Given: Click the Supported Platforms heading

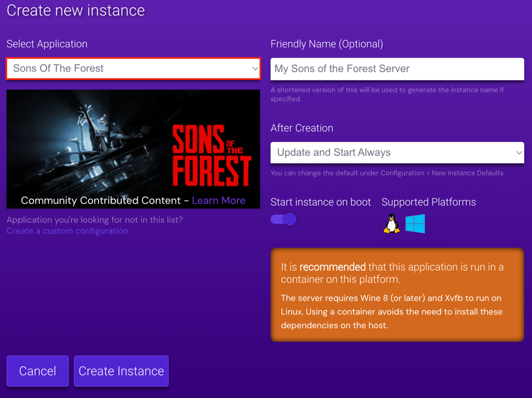Looking at the screenshot, I should 428,202.
